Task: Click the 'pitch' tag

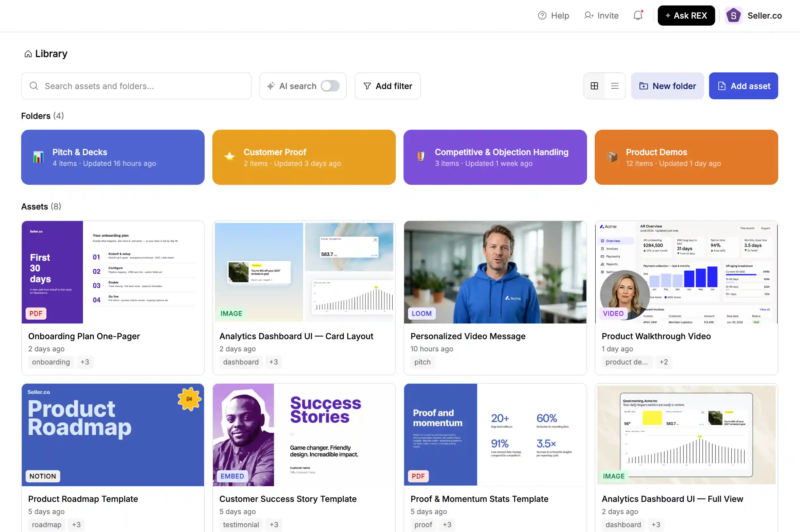Action: [422, 362]
